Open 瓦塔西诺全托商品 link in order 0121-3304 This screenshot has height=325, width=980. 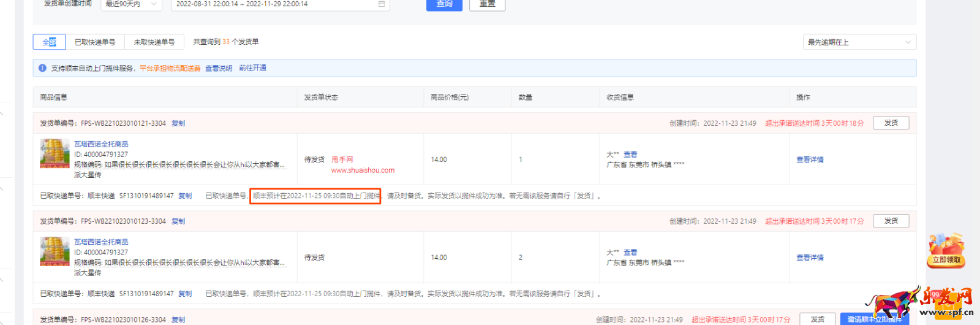pos(101,144)
